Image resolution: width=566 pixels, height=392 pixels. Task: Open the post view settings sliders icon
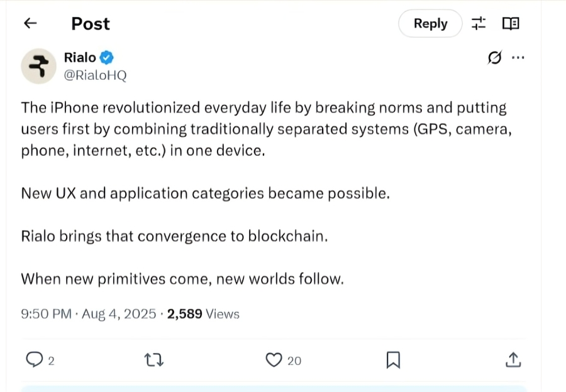tap(479, 24)
